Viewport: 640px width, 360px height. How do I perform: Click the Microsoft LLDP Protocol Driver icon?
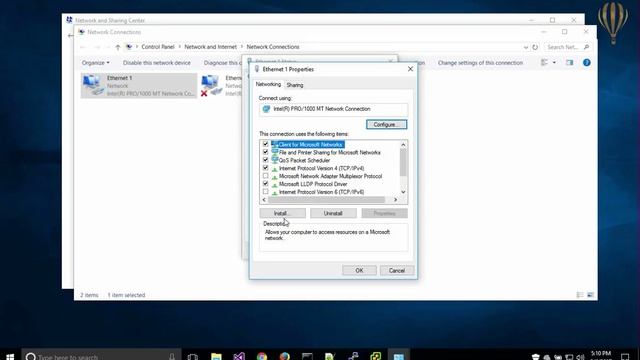click(x=274, y=184)
